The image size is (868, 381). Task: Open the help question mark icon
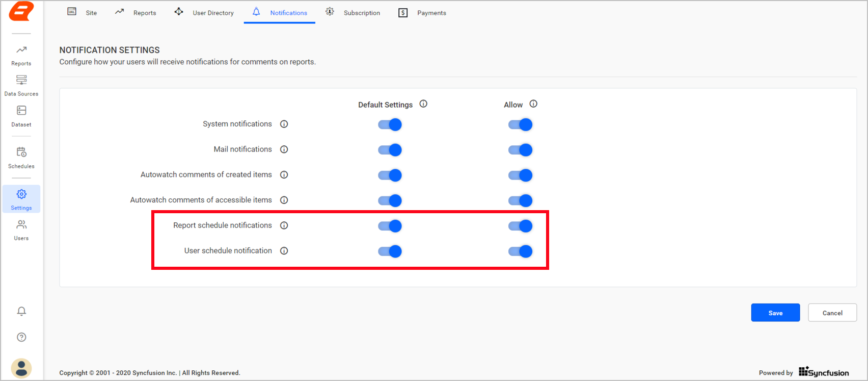(x=21, y=337)
